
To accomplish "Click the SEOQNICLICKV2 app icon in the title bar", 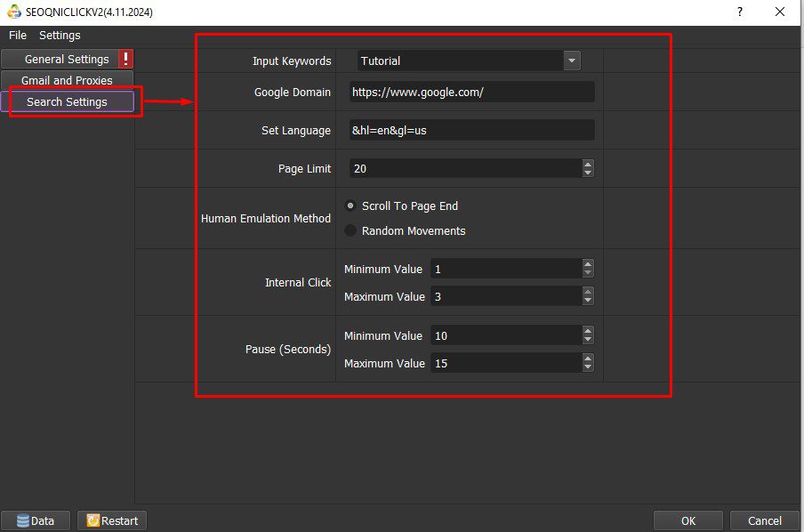I will click(x=14, y=12).
